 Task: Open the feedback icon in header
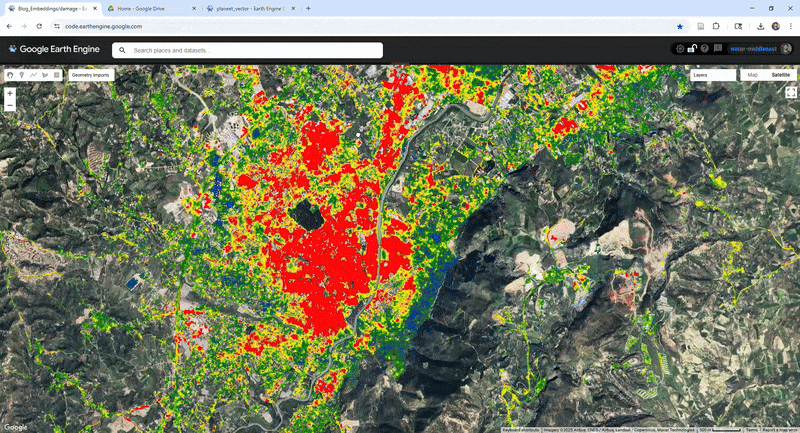tap(718, 48)
